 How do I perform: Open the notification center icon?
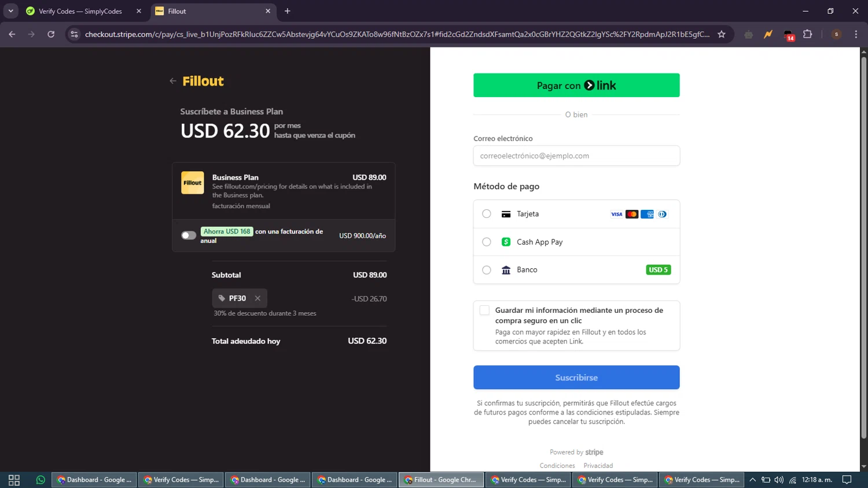coord(847,480)
